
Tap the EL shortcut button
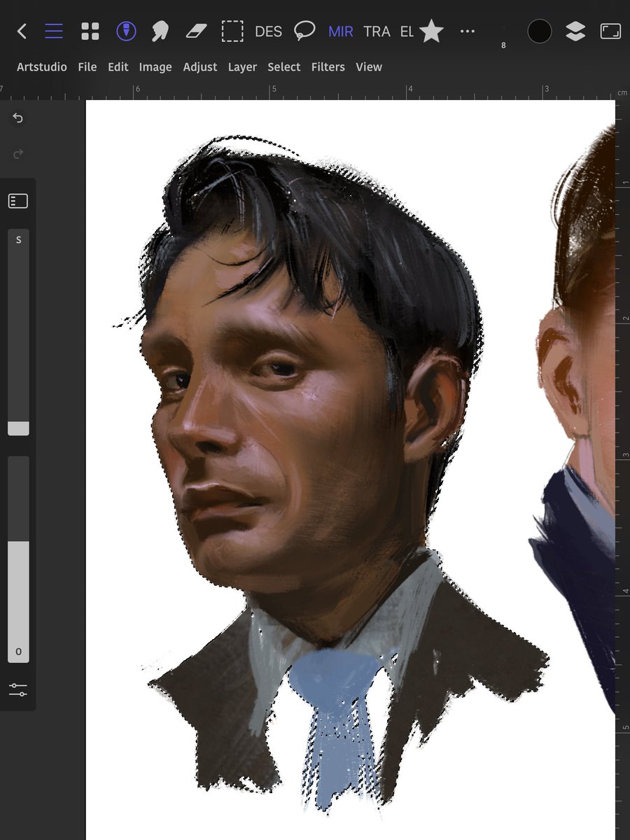pos(407,31)
